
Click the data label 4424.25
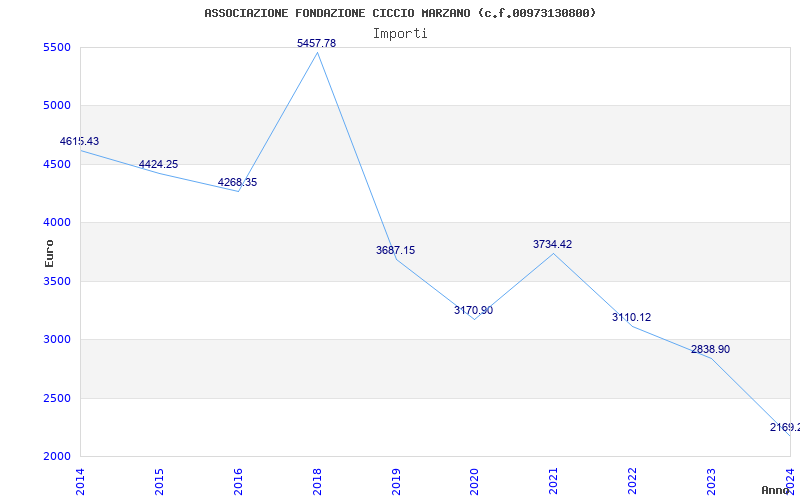159,165
